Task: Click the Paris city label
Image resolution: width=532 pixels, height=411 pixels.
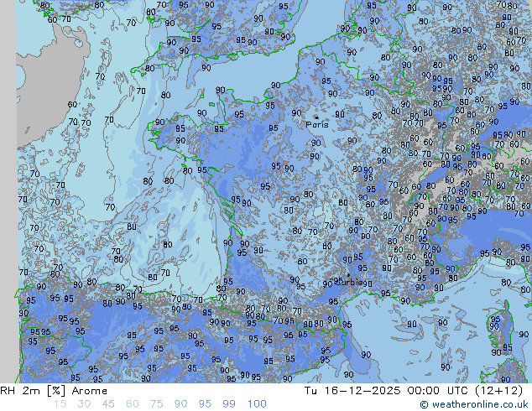Action: (317, 125)
